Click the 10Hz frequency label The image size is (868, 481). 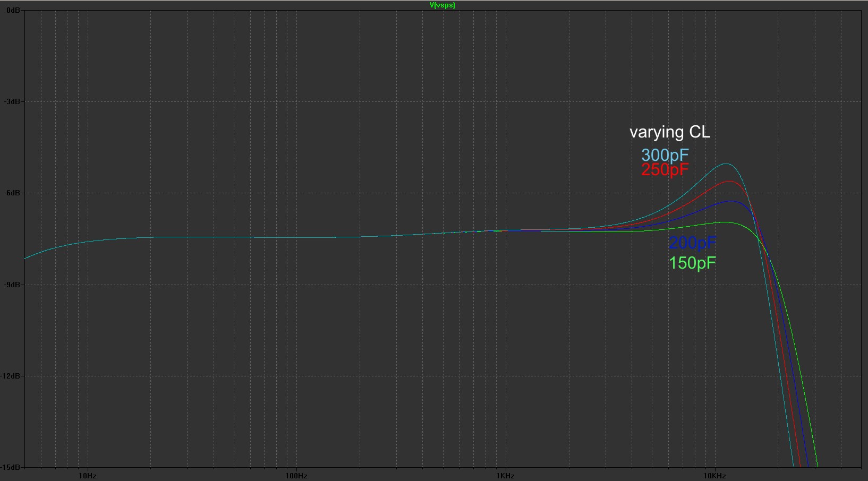pos(87,476)
